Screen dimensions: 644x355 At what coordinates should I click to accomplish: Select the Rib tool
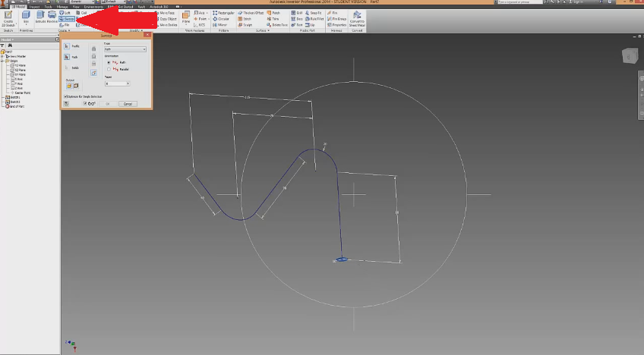click(x=65, y=25)
